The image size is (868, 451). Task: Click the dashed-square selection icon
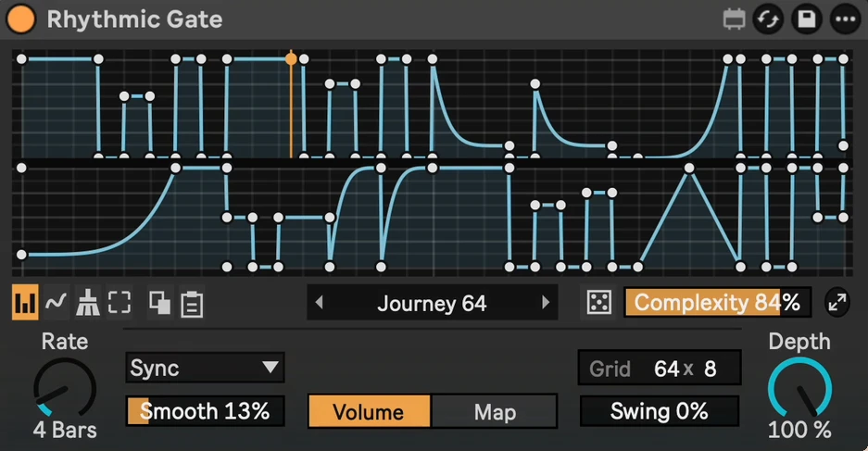[x=120, y=302]
